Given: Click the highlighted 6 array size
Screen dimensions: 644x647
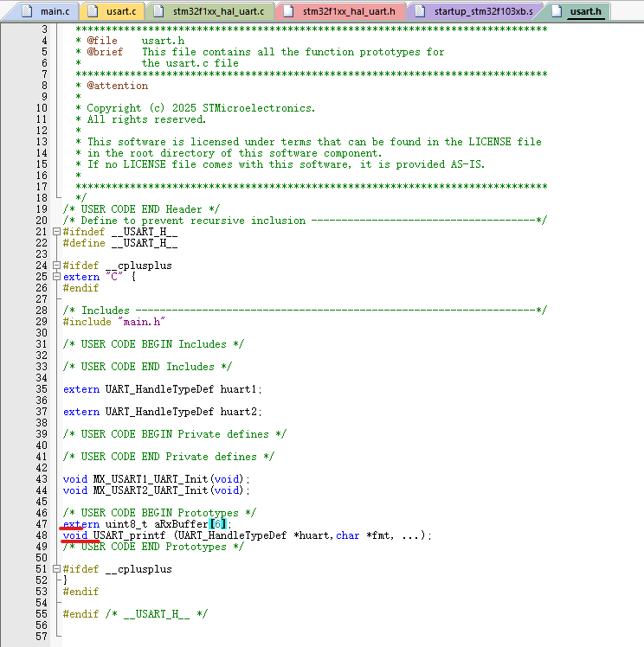Looking at the screenshot, I should coord(217,524).
